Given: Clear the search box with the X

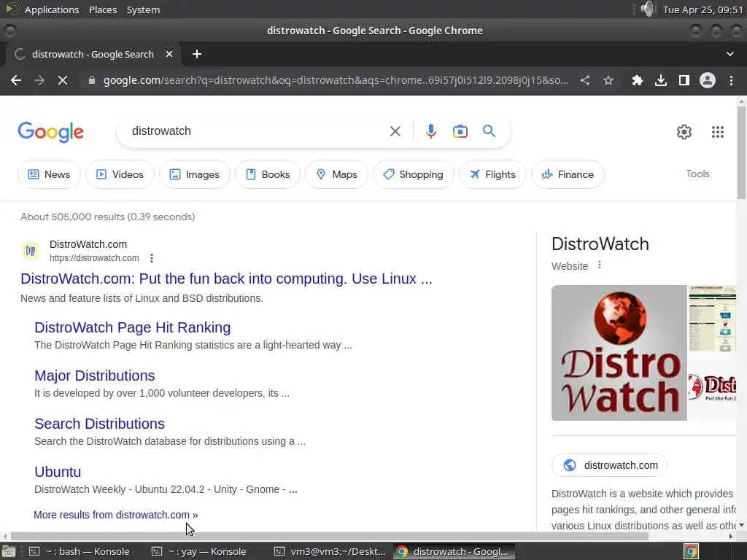Looking at the screenshot, I should 395,131.
